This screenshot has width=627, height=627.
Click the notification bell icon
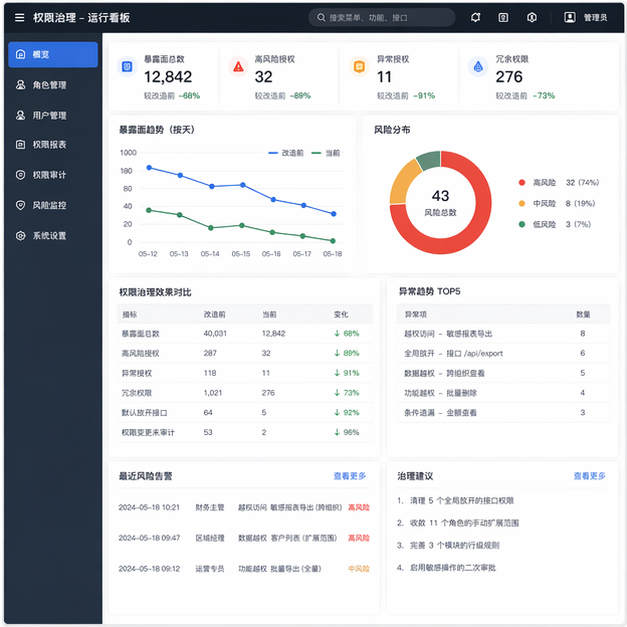(475, 18)
